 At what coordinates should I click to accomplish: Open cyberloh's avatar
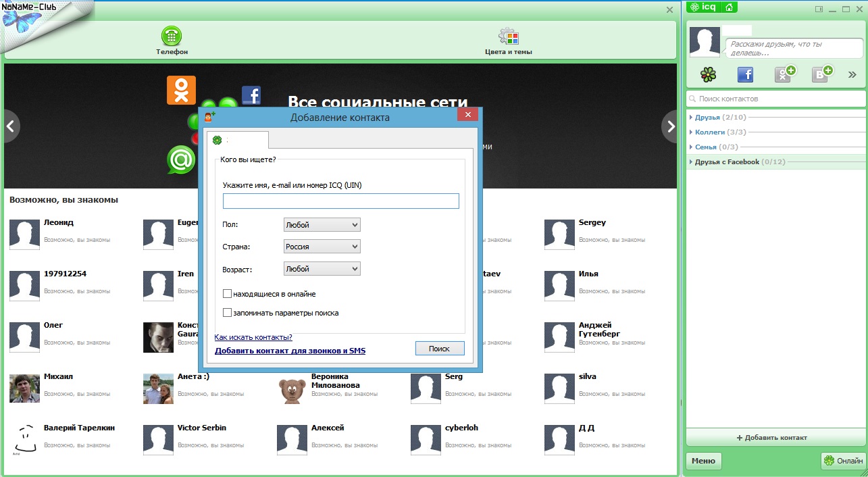426,439
